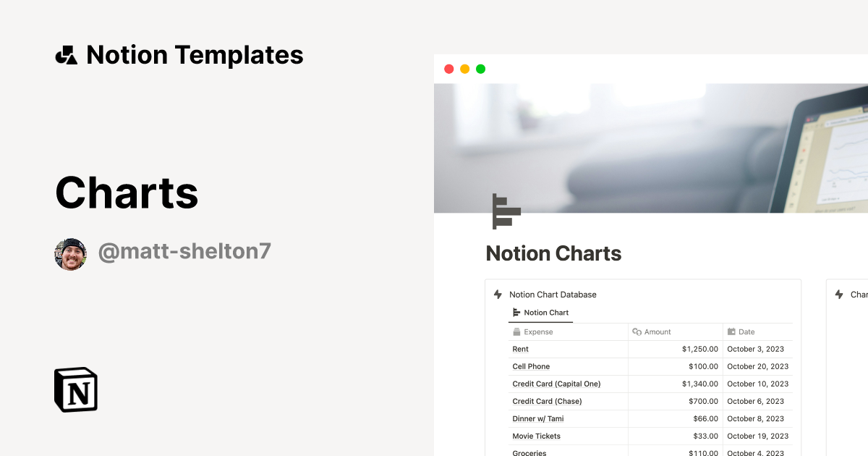
Task: Click the calendar icon in the Date header
Action: click(732, 332)
